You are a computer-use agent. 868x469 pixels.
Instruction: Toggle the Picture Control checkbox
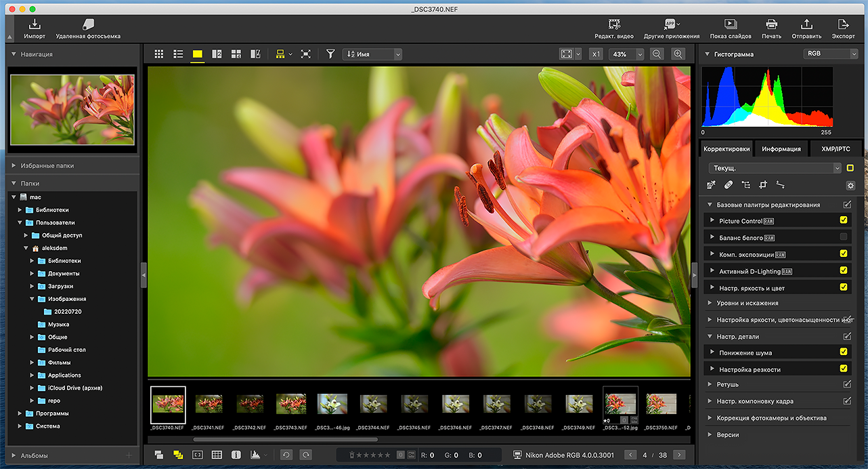844,220
